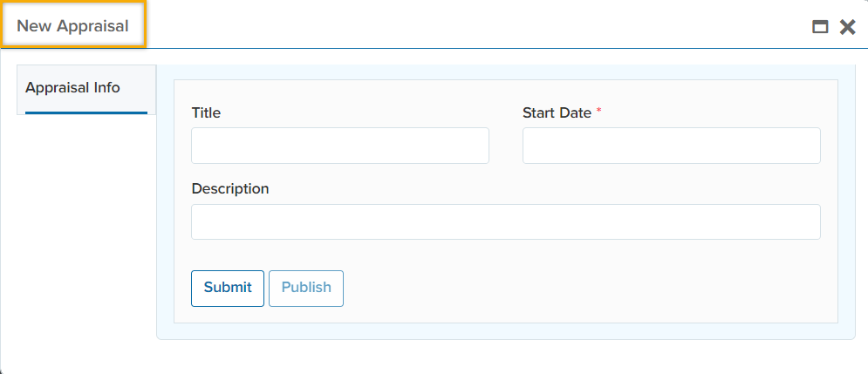Hit the Publish button
Viewport: 868px width, 374px height.
(306, 288)
